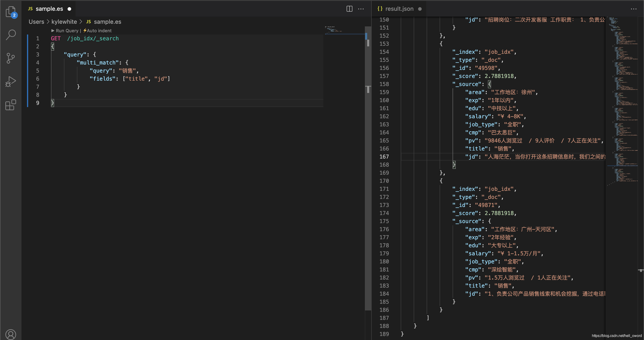
Task: Switch to the sample.es tab
Action: click(49, 9)
